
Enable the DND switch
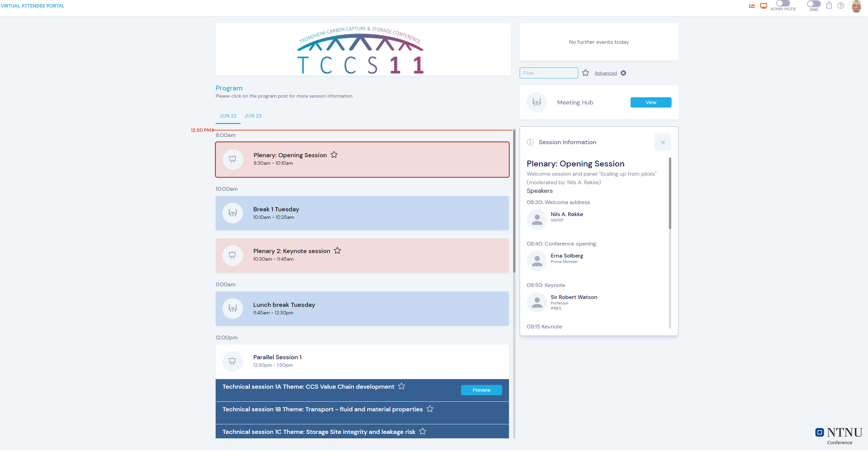coord(814,4)
